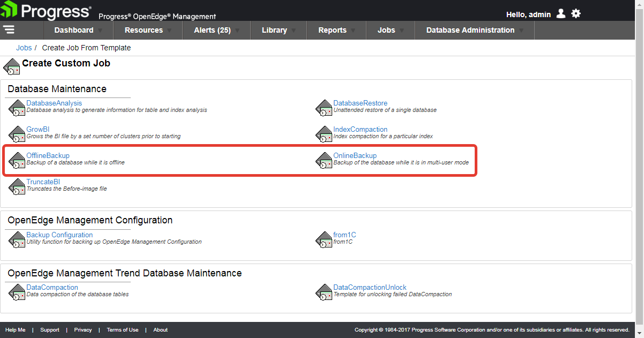Go to Jobs breadcrumb link
The height and width of the screenshot is (338, 644).
(x=24, y=48)
